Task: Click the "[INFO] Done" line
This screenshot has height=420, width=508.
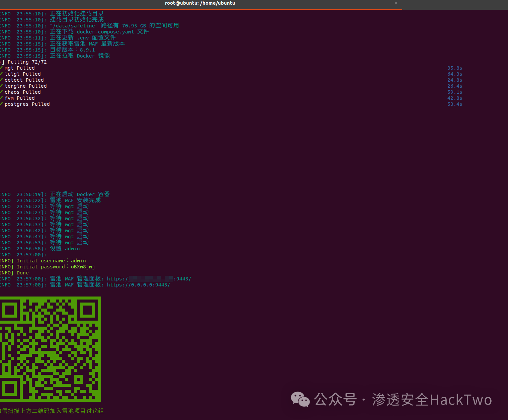Action: [x=14, y=273]
